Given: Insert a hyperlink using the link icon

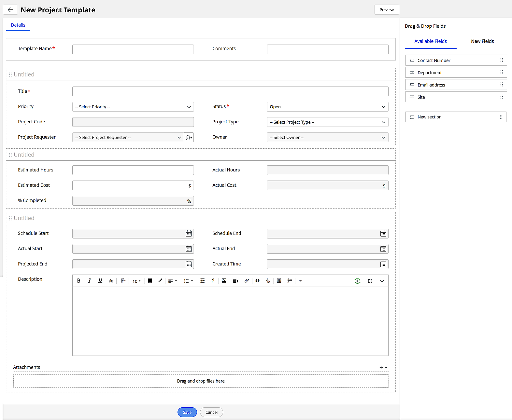Looking at the screenshot, I should click(247, 281).
